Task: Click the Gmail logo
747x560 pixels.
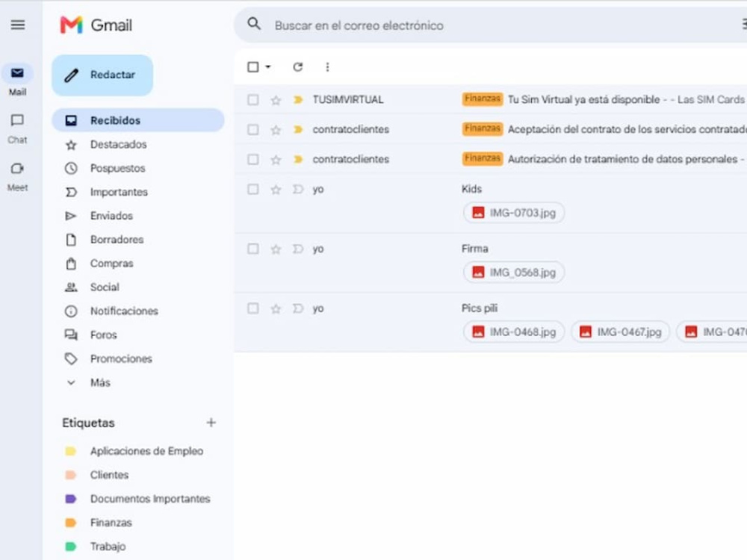Action: coord(96,25)
